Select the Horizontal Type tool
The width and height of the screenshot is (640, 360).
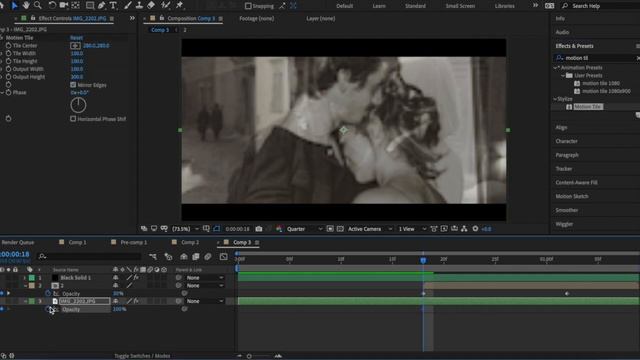113,5
